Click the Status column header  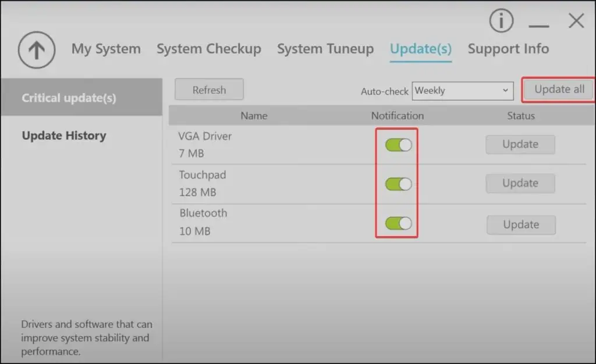click(520, 115)
